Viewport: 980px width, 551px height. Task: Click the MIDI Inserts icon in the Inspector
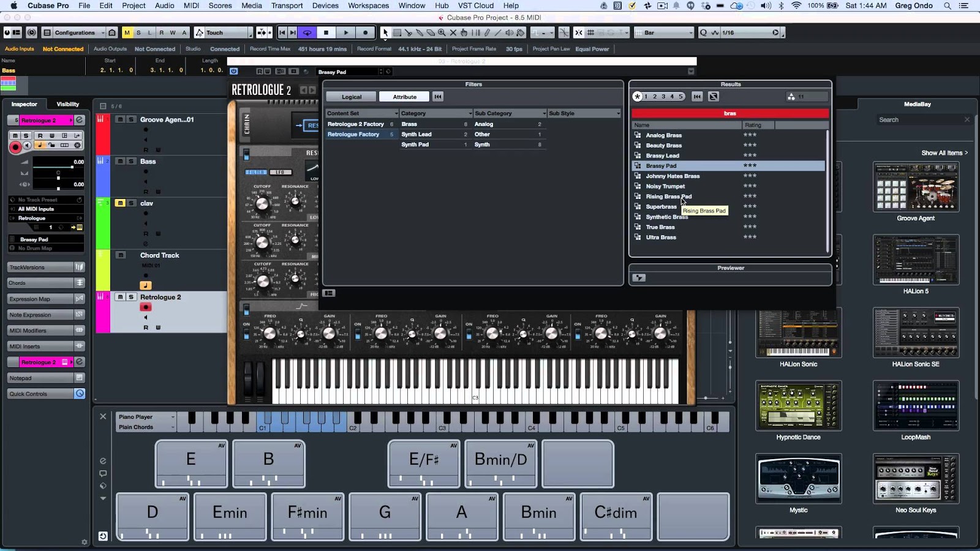[78, 346]
